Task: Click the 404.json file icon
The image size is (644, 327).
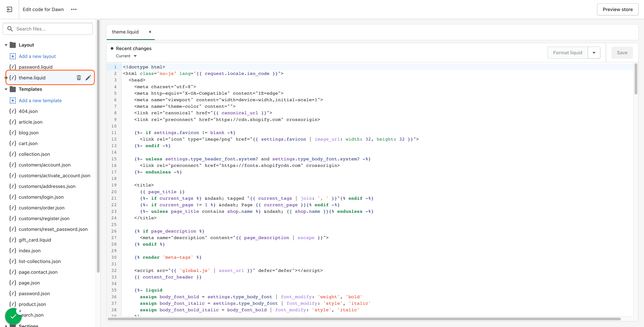Action: click(13, 111)
